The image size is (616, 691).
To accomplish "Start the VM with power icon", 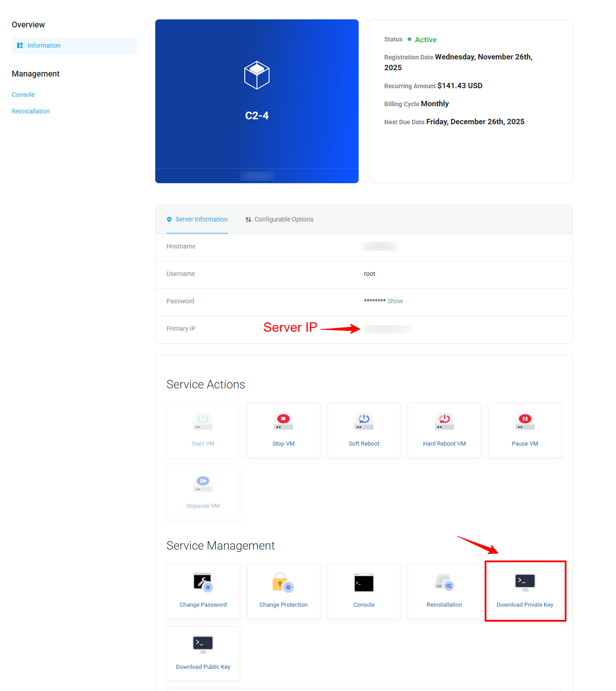I will coord(203,421).
